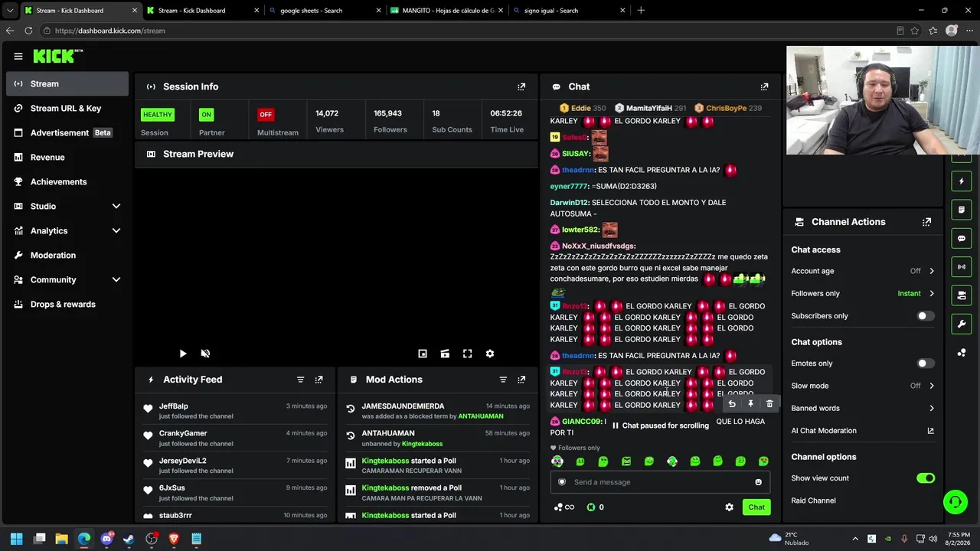Toggle the Emotes only switch
This screenshot has width=980, height=551.
[x=926, y=364]
